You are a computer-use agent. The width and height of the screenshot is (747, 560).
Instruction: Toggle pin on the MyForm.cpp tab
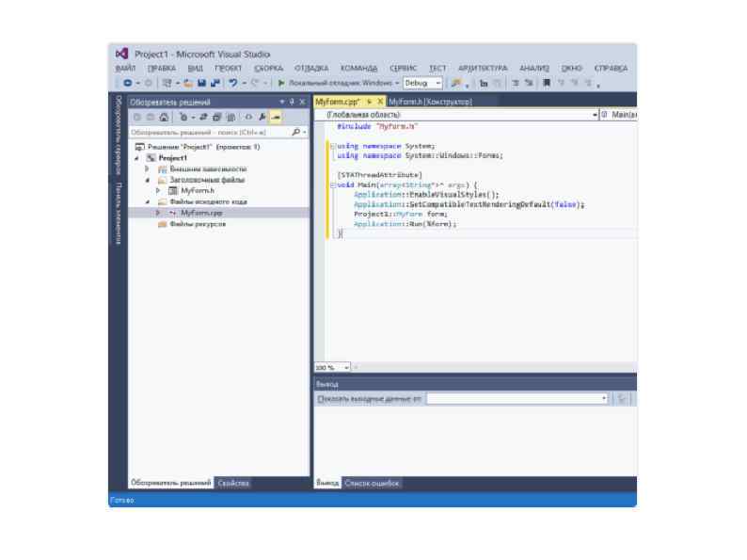pyautogui.click(x=369, y=102)
